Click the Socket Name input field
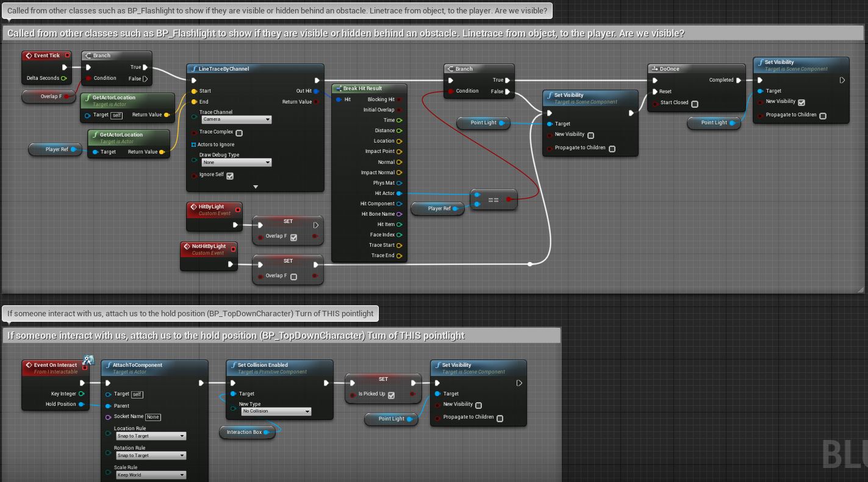 152,417
